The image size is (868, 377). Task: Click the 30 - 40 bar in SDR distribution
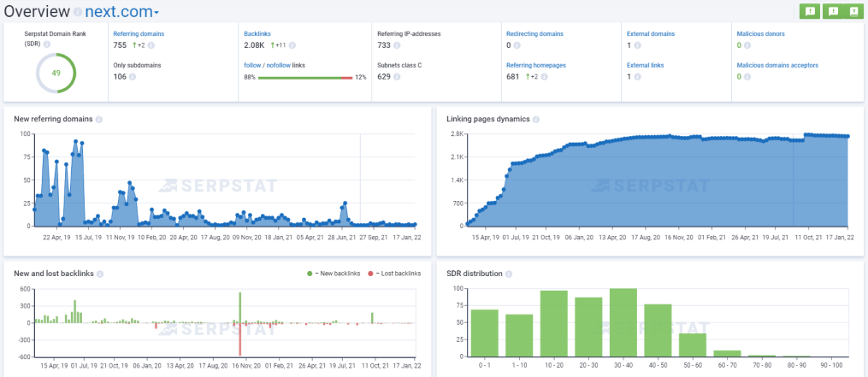tap(623, 322)
